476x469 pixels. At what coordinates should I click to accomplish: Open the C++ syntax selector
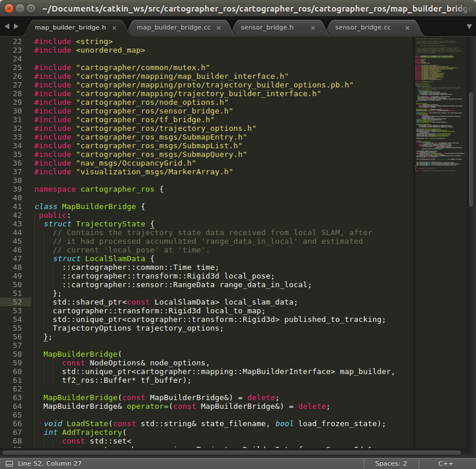click(446, 463)
